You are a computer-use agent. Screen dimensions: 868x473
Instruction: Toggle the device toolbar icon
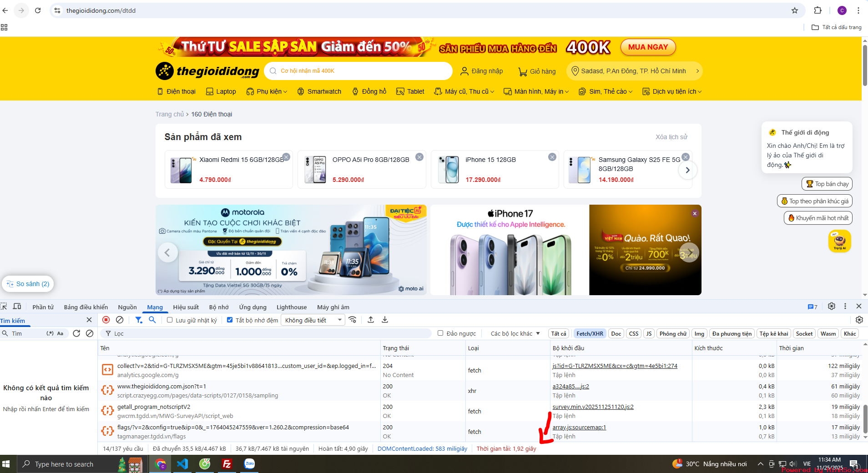[x=17, y=307]
